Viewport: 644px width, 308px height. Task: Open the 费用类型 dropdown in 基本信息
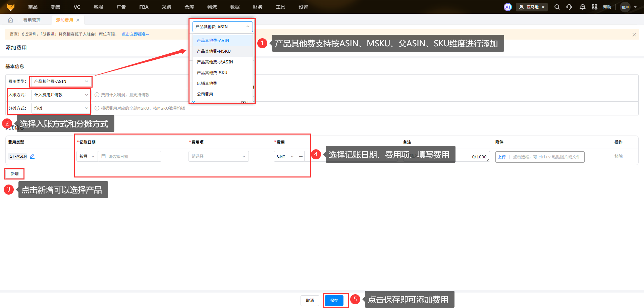pos(61,82)
